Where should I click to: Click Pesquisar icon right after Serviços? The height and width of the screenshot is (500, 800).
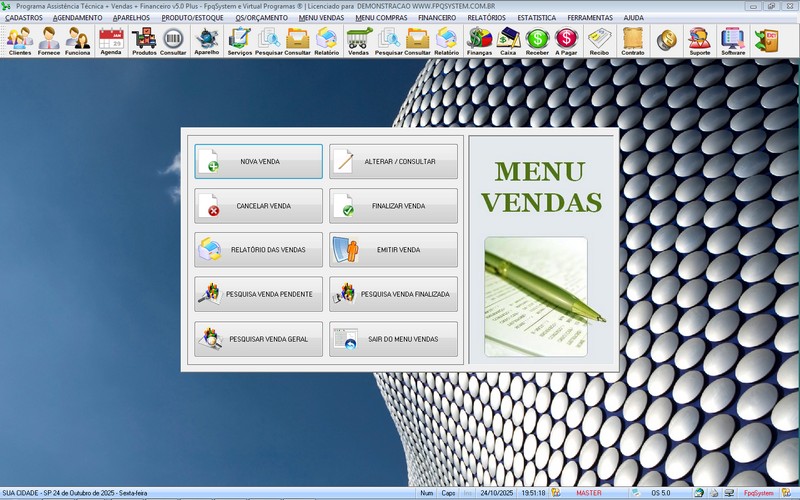(268, 41)
